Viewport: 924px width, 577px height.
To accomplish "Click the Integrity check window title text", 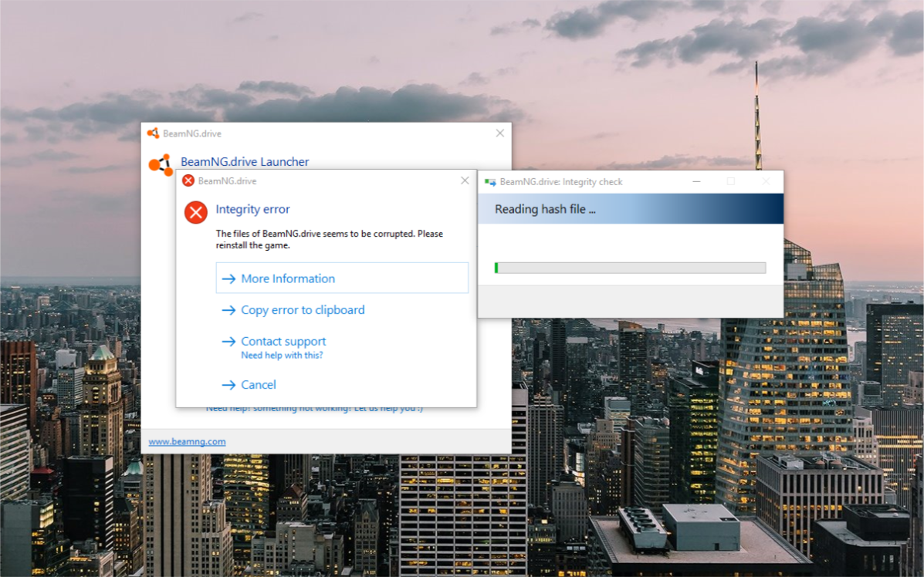I will (561, 182).
